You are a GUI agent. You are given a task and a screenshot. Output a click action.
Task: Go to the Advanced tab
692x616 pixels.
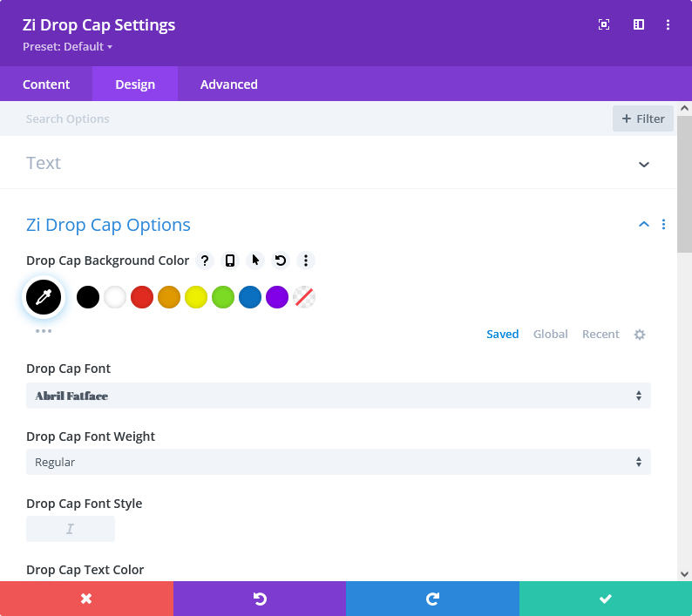point(229,85)
